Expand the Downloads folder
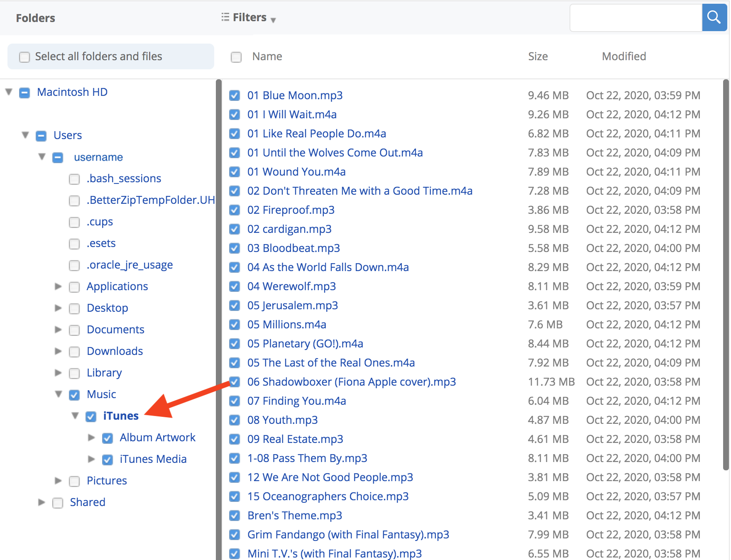This screenshot has width=731, height=560. tap(58, 351)
